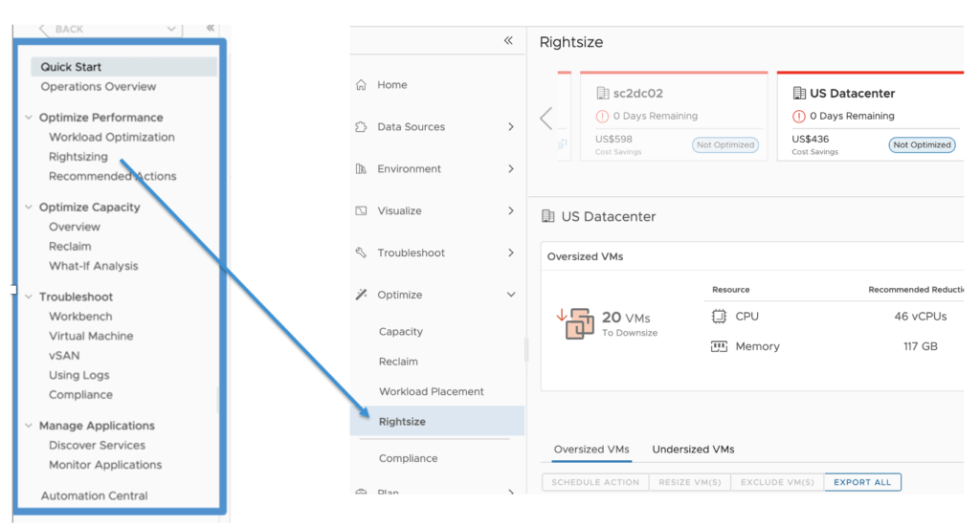Expand the Data Sources submenu chevron

pyautogui.click(x=511, y=127)
